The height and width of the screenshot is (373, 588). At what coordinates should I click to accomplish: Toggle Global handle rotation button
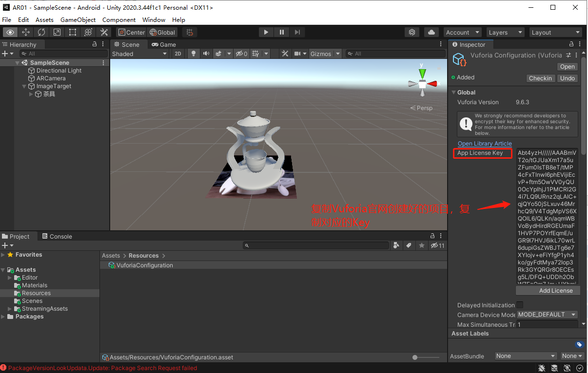coord(162,32)
